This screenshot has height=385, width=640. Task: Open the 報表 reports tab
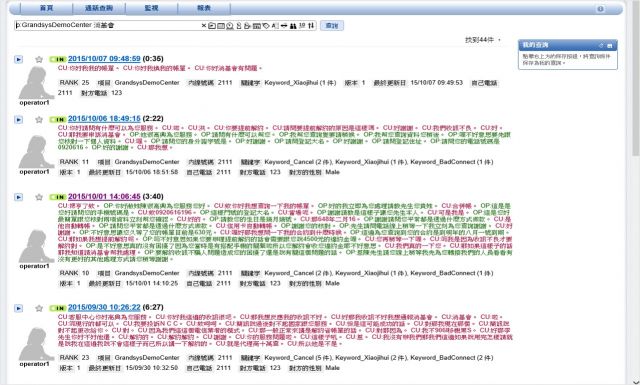(x=204, y=8)
